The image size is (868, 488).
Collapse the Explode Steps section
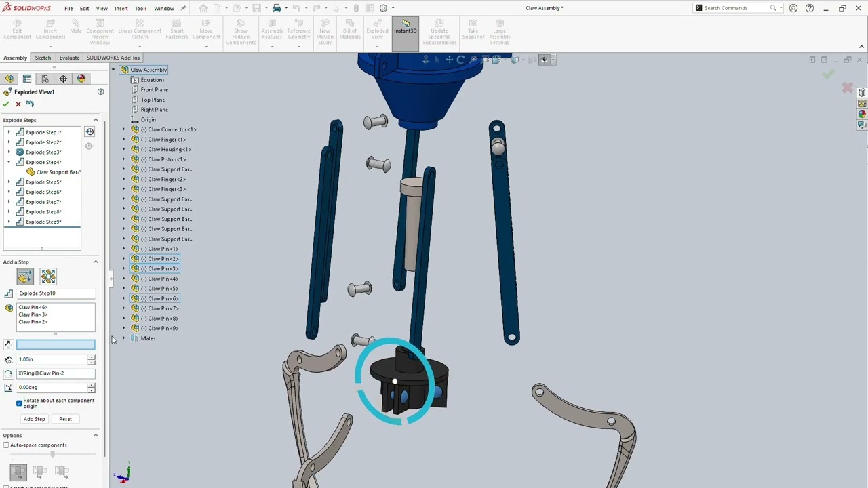pos(96,120)
